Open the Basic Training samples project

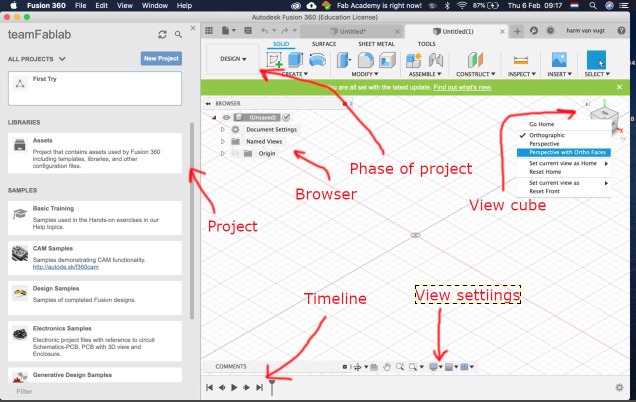pos(95,218)
